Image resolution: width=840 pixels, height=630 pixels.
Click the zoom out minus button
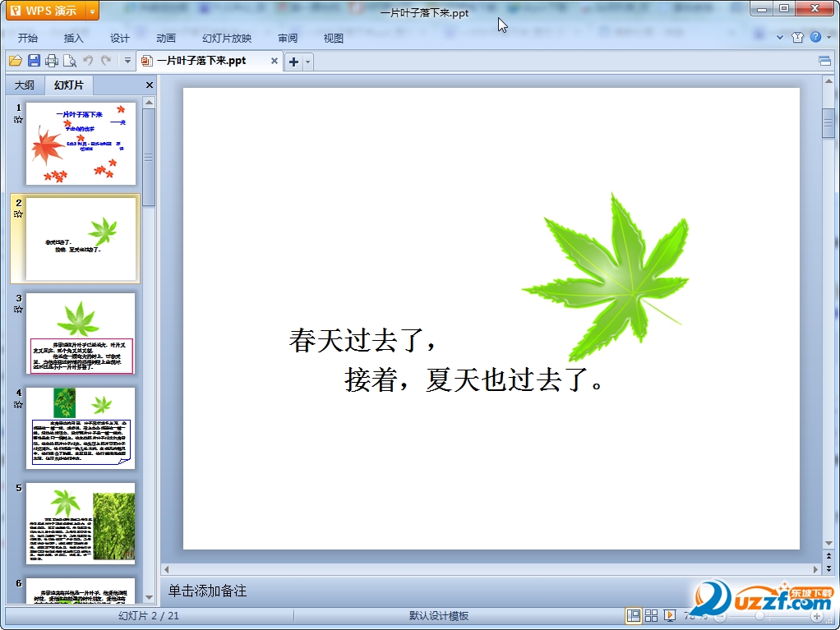pos(721,617)
